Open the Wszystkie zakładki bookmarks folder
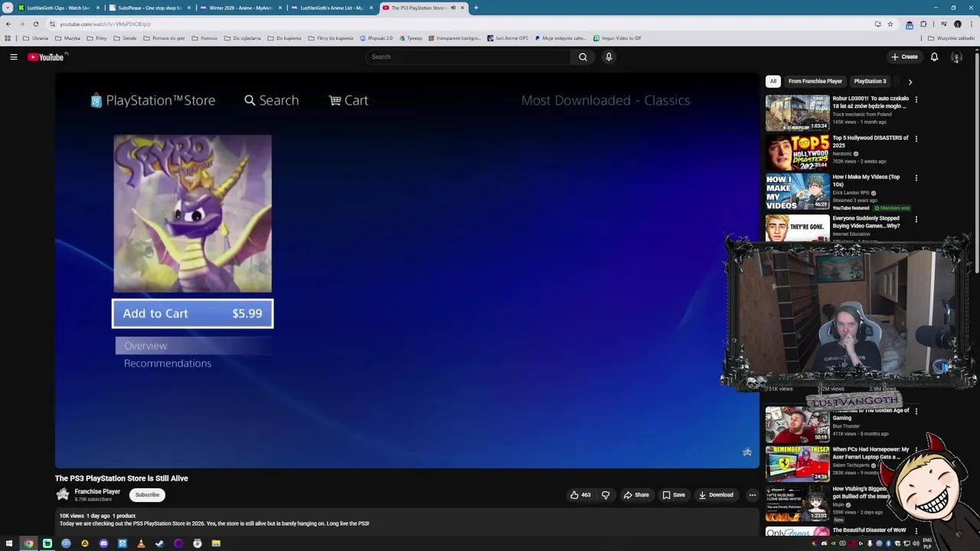 click(x=951, y=37)
